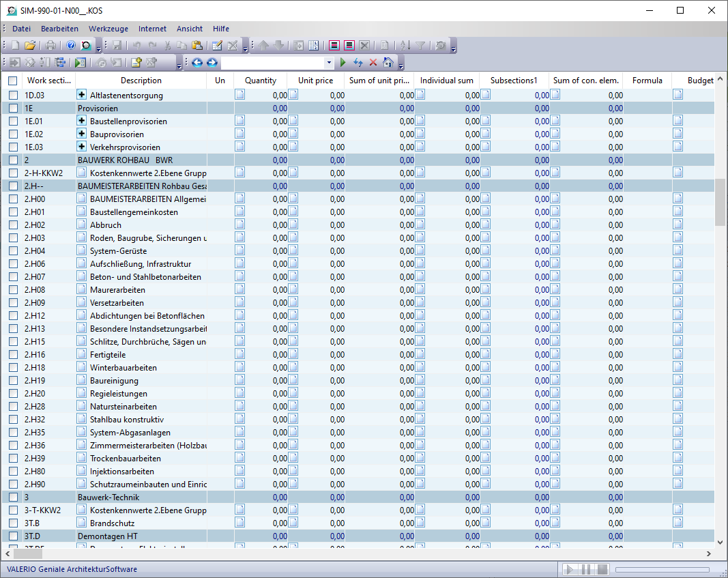Click the red X stop icon

coord(373,63)
